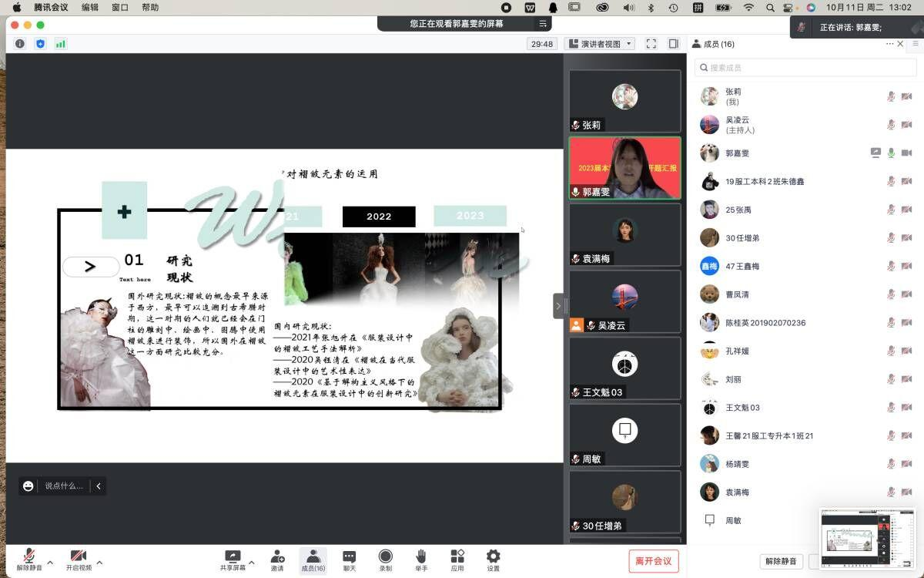The width and height of the screenshot is (924, 578).
Task: Open the 帮助 menu in menu bar
Action: [150, 8]
